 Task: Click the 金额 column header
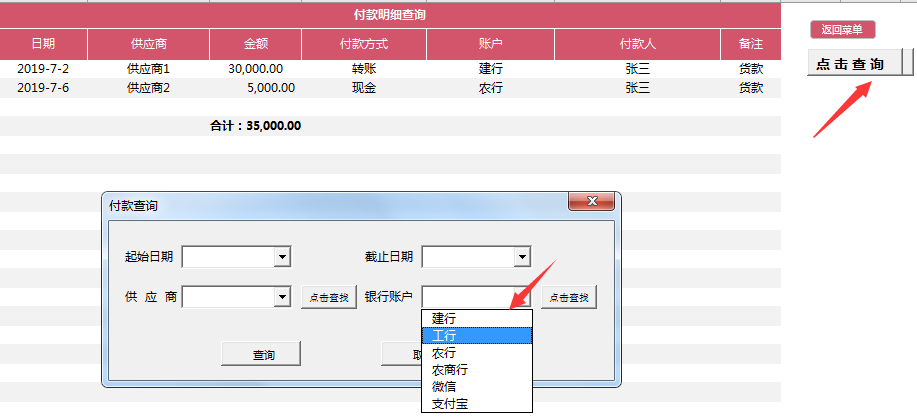point(256,44)
